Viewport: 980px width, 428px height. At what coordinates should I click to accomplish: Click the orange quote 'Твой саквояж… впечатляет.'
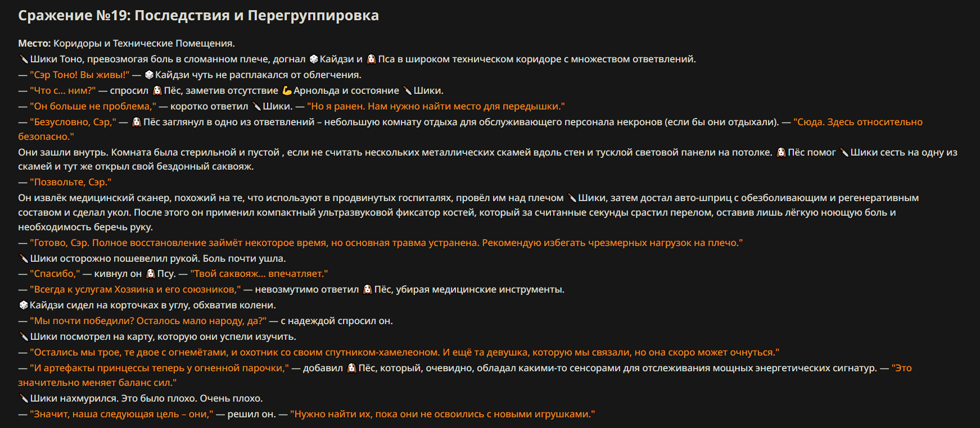coord(259,274)
